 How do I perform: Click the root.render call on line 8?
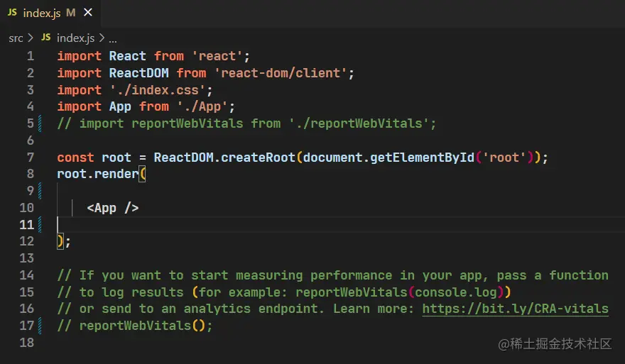tap(98, 174)
